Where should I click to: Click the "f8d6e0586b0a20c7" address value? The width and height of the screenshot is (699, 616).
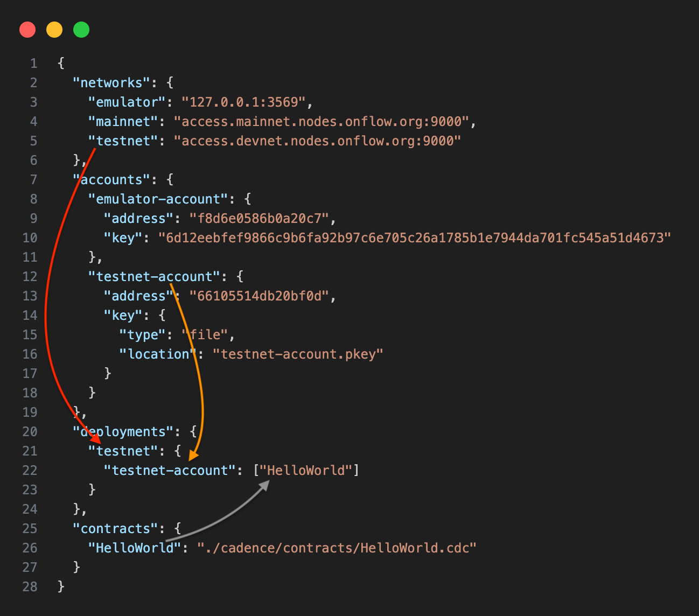259,219
